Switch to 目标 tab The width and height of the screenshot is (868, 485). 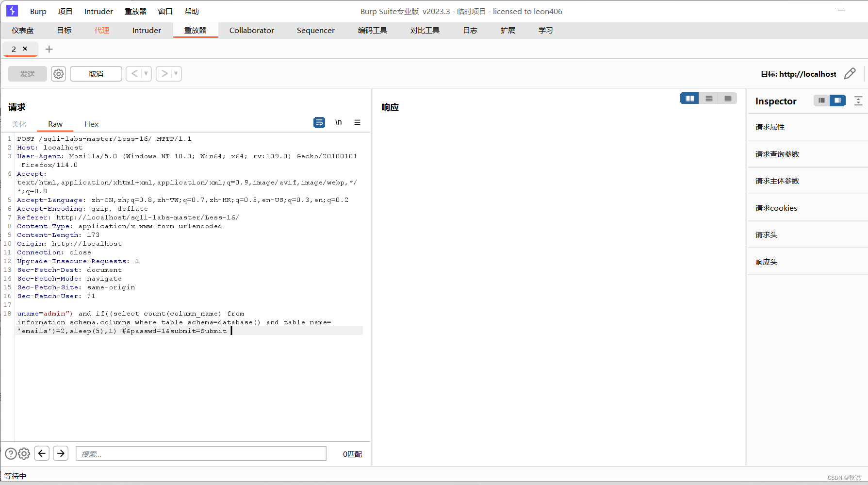[64, 30]
